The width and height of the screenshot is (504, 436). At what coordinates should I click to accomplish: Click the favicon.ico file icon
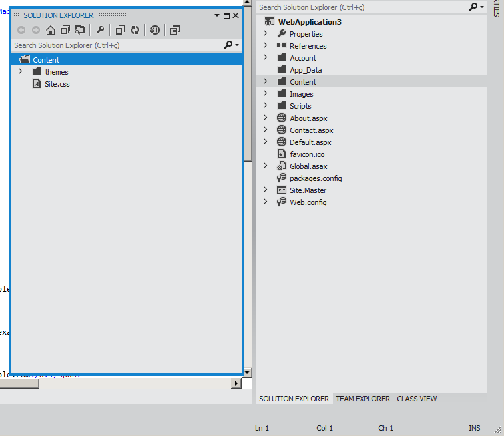coord(282,154)
